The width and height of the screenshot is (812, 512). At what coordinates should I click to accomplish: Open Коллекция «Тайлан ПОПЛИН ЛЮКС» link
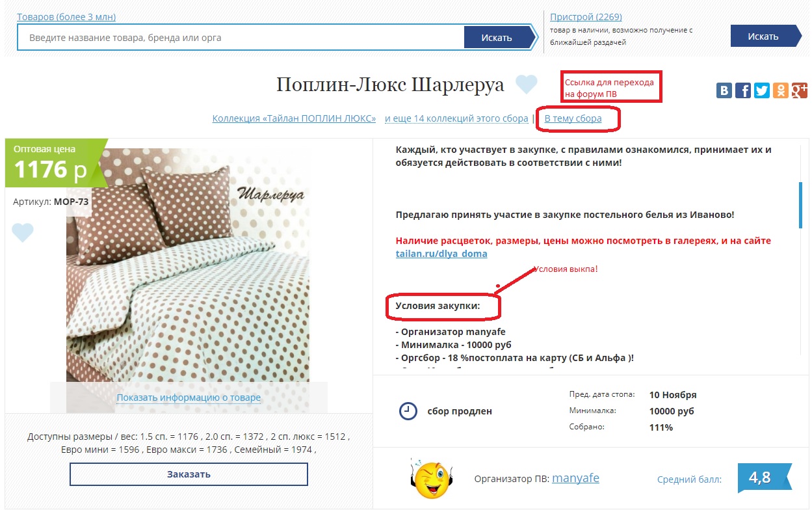pyautogui.click(x=295, y=118)
